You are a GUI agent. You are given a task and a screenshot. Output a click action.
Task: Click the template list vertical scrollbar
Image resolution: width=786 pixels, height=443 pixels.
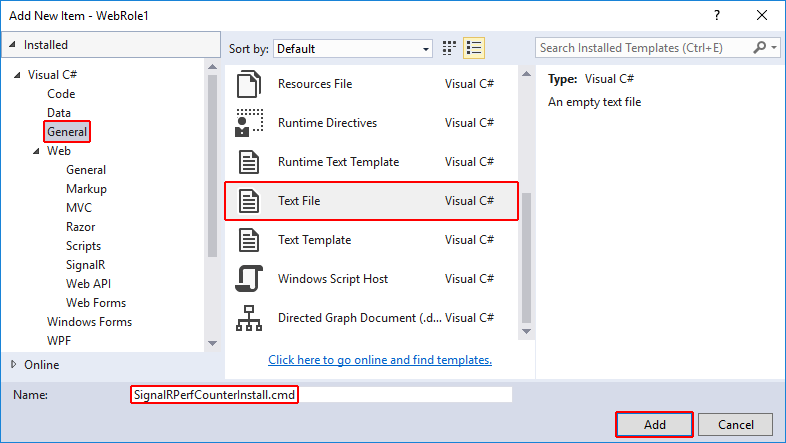click(x=527, y=250)
